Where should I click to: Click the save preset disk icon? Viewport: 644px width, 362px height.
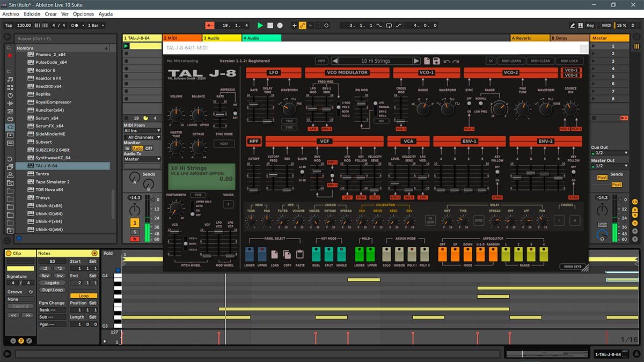(436, 61)
